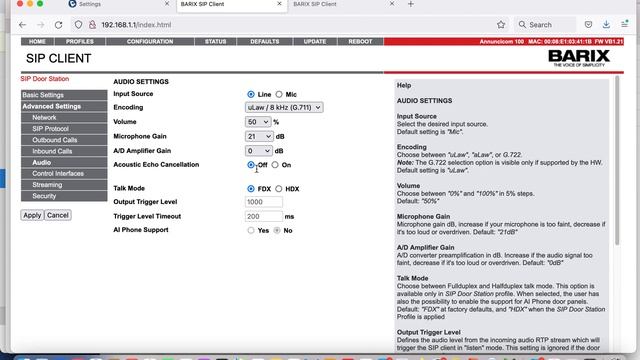Open the STATUS page
The width and height of the screenshot is (640, 360).
[x=216, y=42]
